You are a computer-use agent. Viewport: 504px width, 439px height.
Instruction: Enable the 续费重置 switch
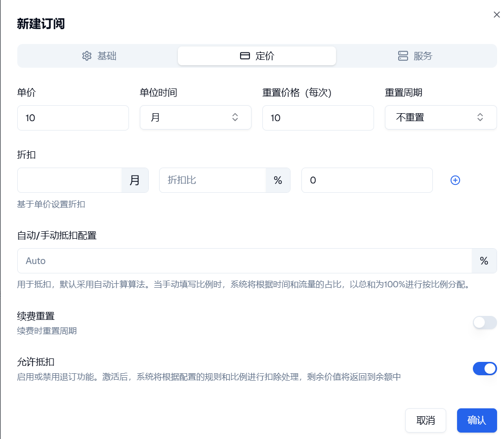485,323
